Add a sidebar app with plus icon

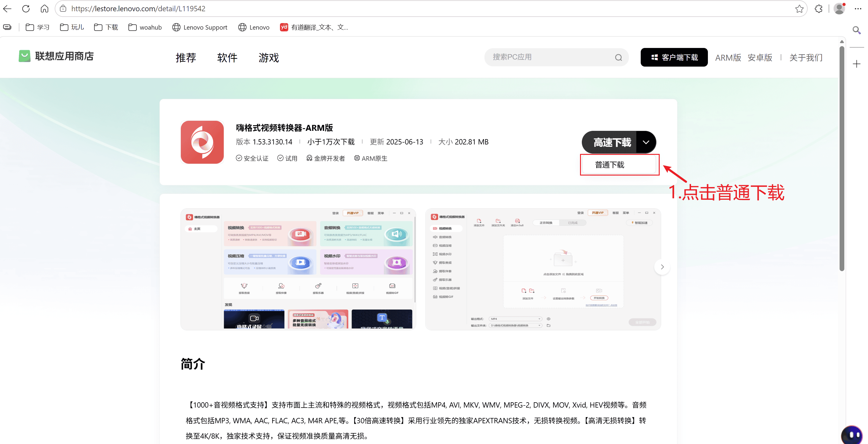[857, 64]
